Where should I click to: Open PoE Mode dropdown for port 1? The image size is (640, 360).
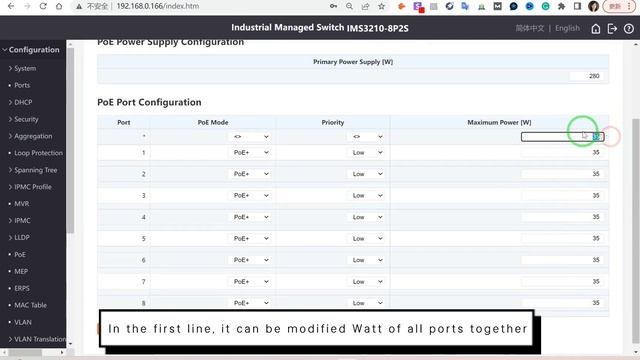(249, 153)
